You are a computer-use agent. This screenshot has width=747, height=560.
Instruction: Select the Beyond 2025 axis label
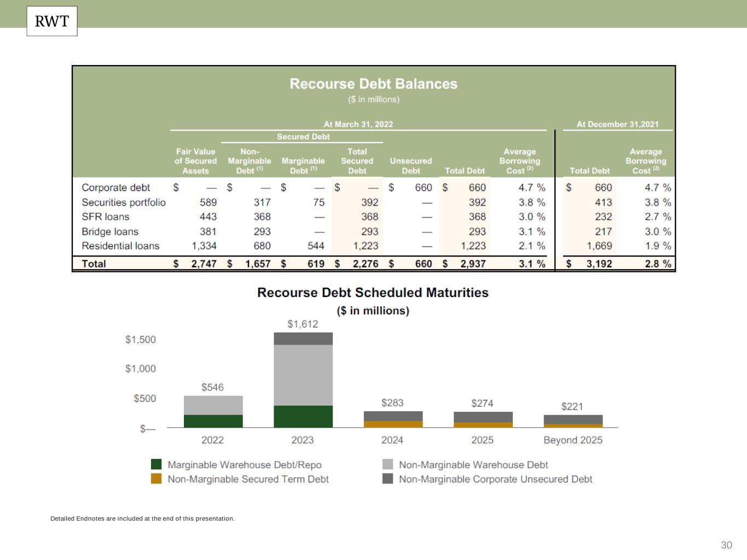point(572,440)
